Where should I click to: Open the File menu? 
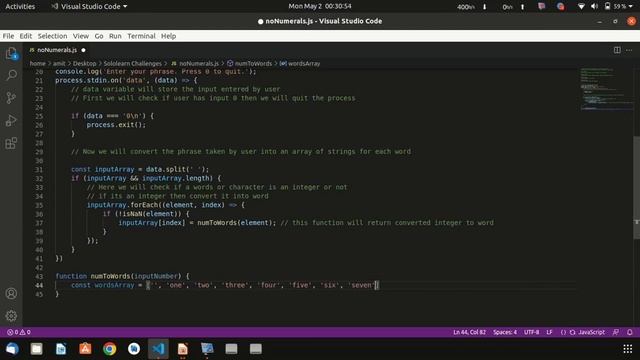click(x=8, y=36)
